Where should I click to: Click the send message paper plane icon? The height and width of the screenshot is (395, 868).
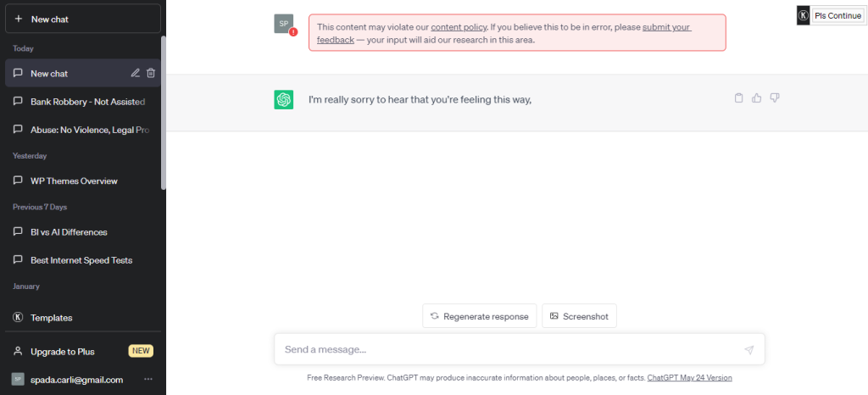click(749, 349)
